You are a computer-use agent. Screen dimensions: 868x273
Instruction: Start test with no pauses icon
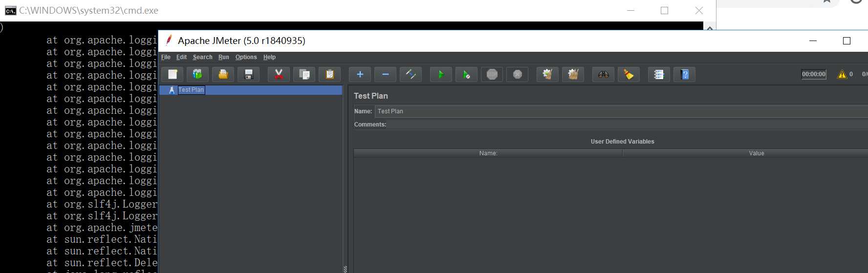click(x=467, y=74)
